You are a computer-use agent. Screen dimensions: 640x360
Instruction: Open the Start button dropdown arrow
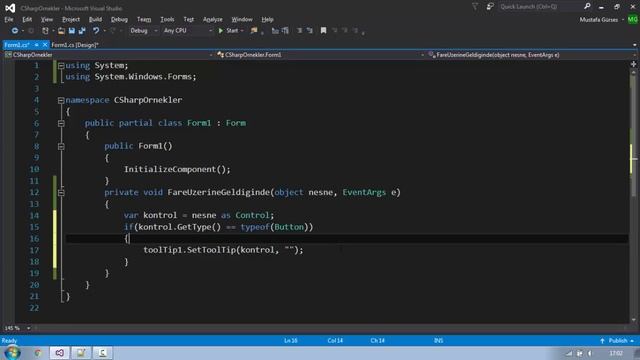coord(242,31)
